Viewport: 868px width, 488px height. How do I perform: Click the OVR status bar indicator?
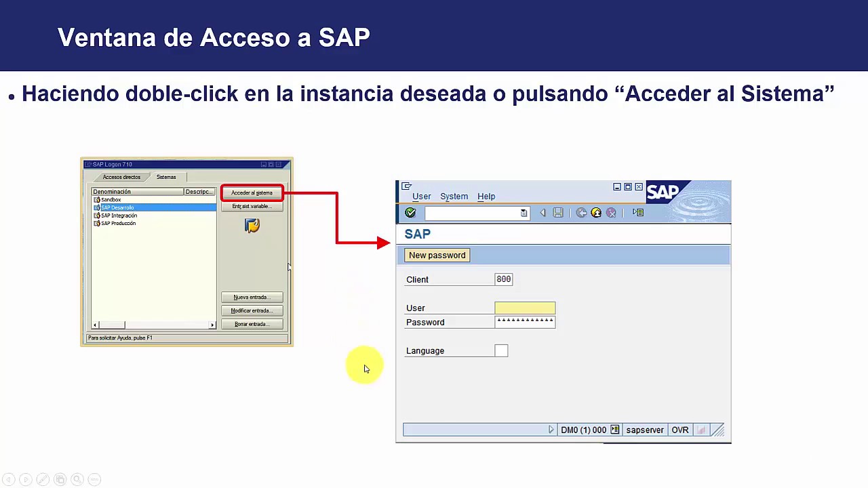(679, 430)
